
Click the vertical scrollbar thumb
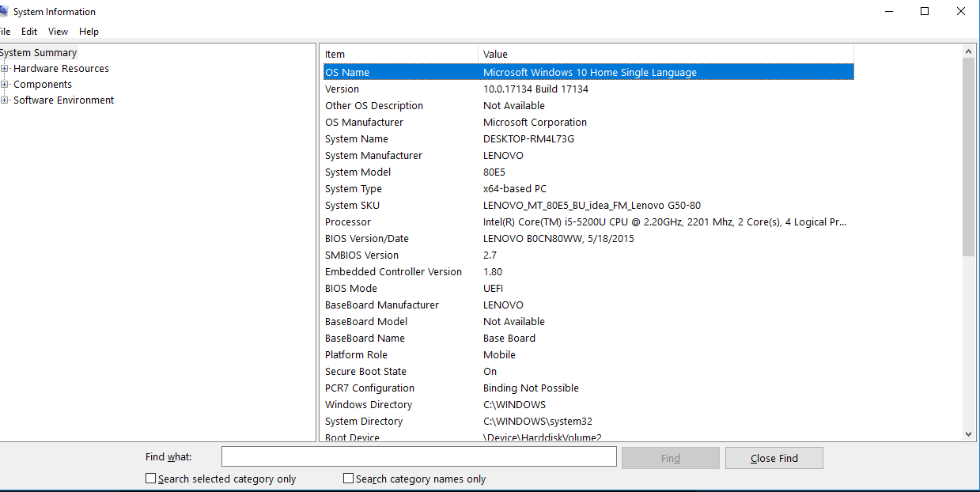tap(969, 157)
